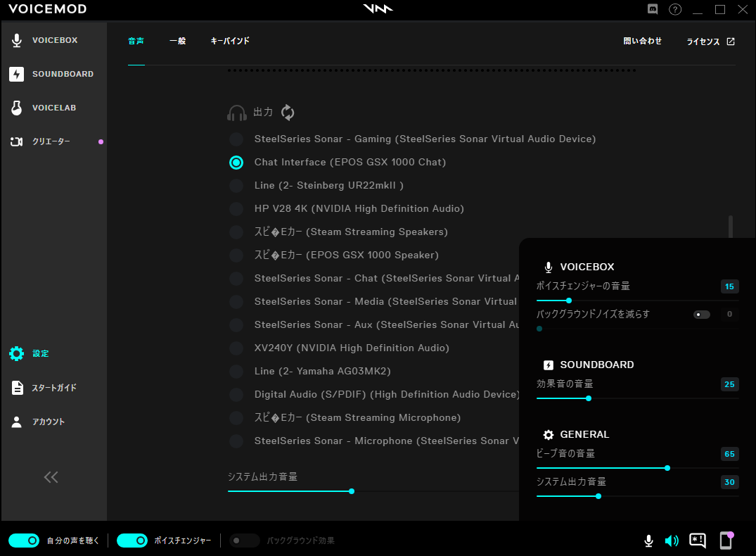Open 設定 gear in sidebar

click(16, 353)
